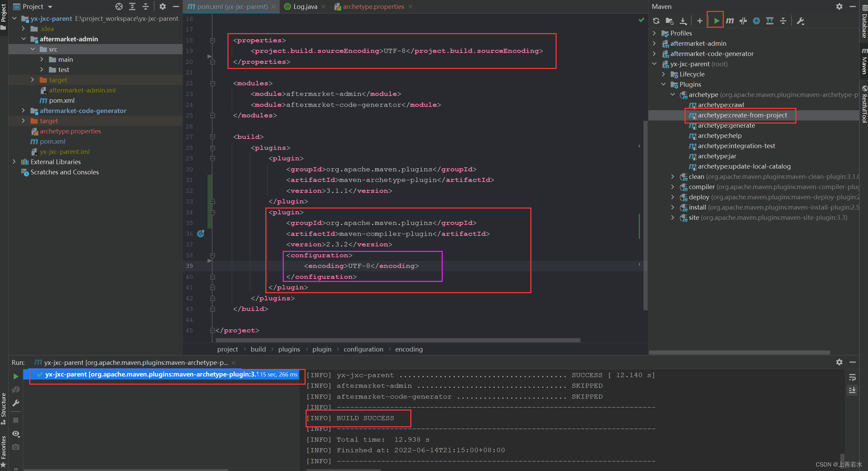
Task: Expand aftermarket-code-generator module in Project
Action: [23, 111]
